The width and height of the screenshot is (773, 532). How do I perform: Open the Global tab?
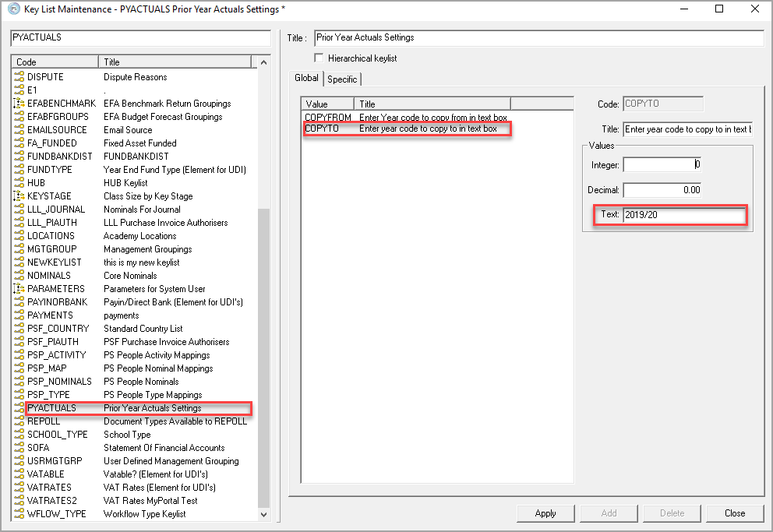[x=306, y=78]
